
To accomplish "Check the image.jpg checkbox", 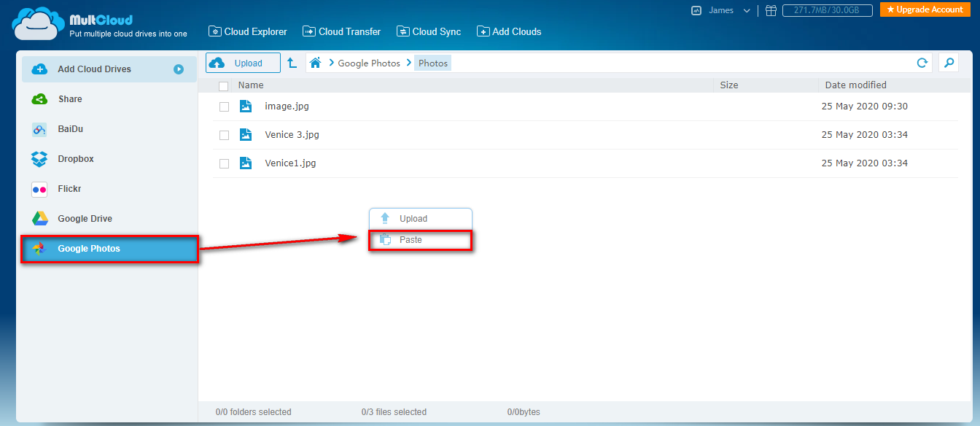I will (x=224, y=107).
